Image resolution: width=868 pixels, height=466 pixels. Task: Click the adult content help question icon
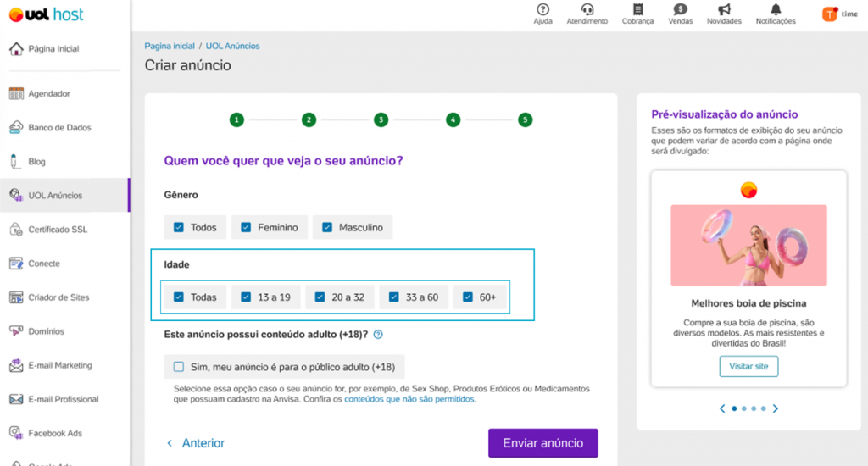[378, 335]
